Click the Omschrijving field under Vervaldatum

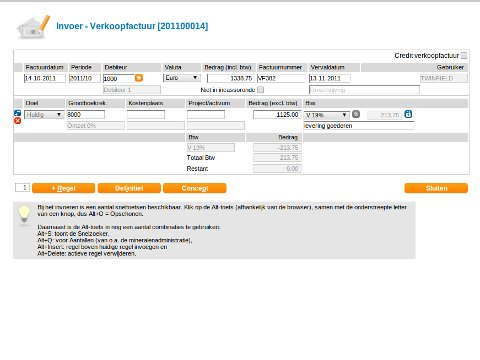(364, 90)
